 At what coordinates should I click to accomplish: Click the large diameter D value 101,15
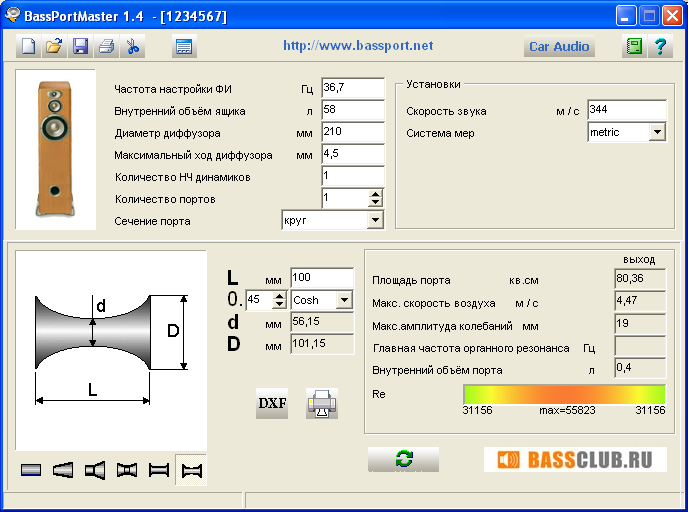click(x=322, y=344)
